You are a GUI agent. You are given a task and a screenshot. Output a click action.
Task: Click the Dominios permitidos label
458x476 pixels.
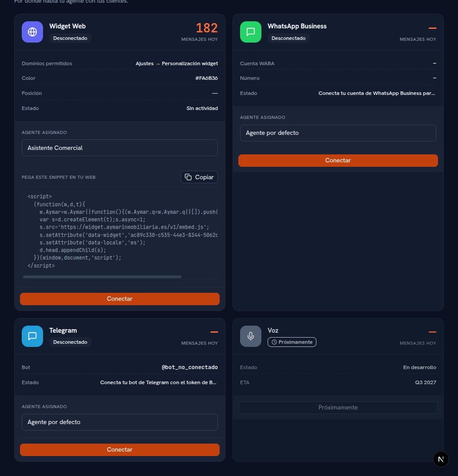point(47,63)
